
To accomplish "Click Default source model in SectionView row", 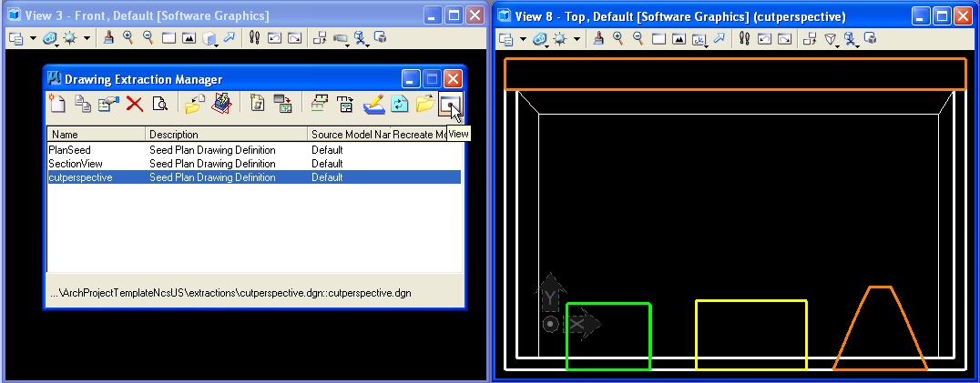I will (x=328, y=164).
